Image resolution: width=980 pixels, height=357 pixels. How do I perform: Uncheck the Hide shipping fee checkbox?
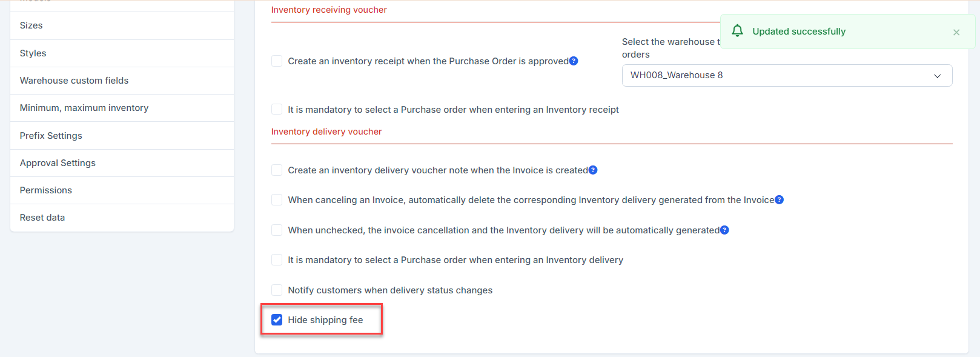277,320
